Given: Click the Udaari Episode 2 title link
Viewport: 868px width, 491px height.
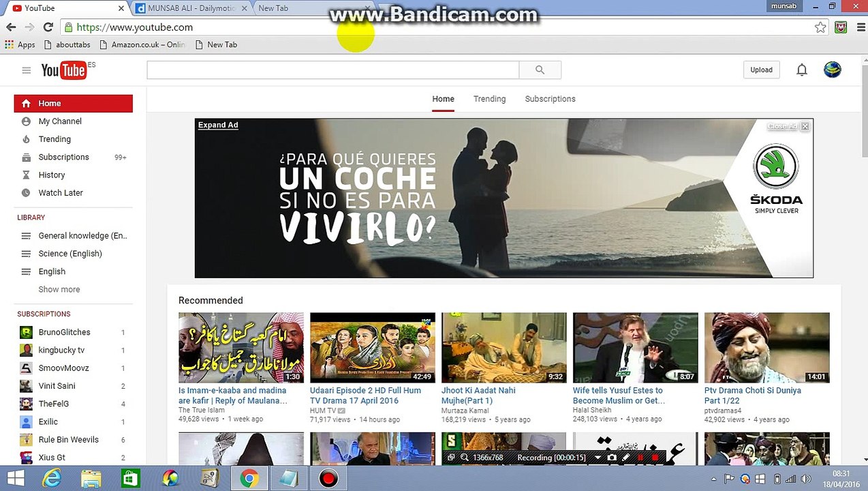Looking at the screenshot, I should (x=365, y=396).
